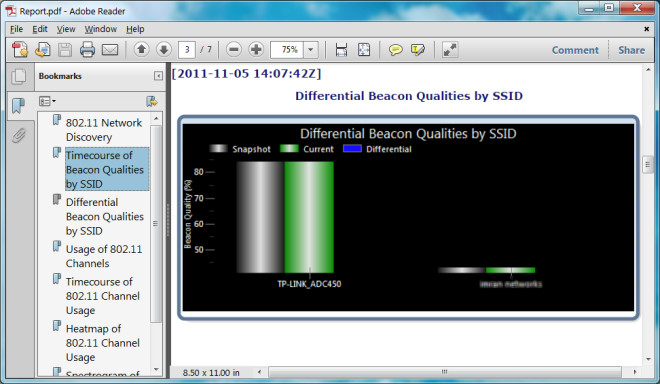Click the document horizontal scrollbar thumb

445,372
